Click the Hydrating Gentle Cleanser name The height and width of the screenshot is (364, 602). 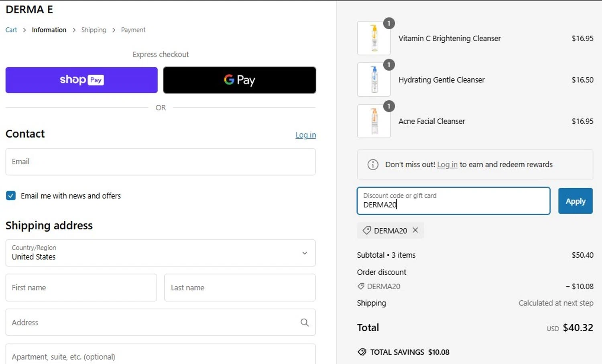(x=441, y=80)
